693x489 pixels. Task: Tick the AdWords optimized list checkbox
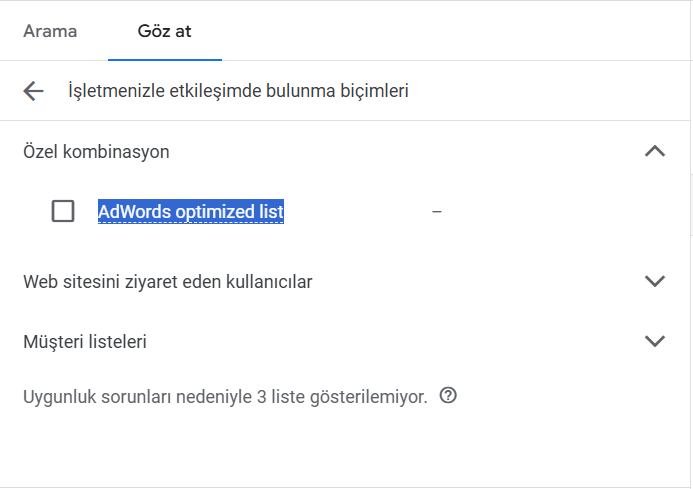[x=63, y=212]
